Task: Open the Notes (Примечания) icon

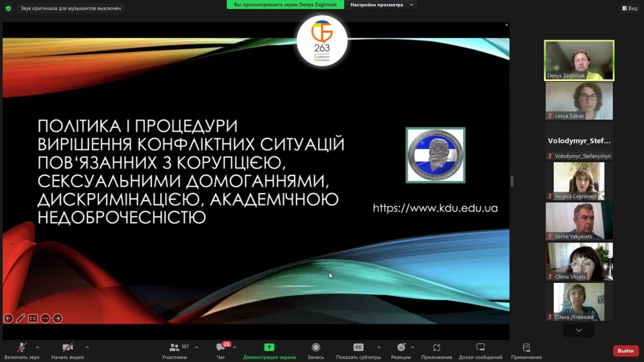Action: tap(526, 347)
